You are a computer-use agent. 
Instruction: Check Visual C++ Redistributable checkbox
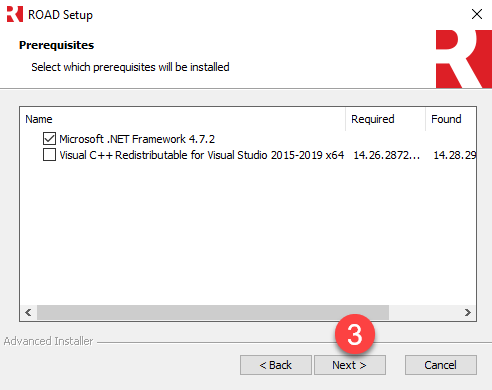pos(49,155)
